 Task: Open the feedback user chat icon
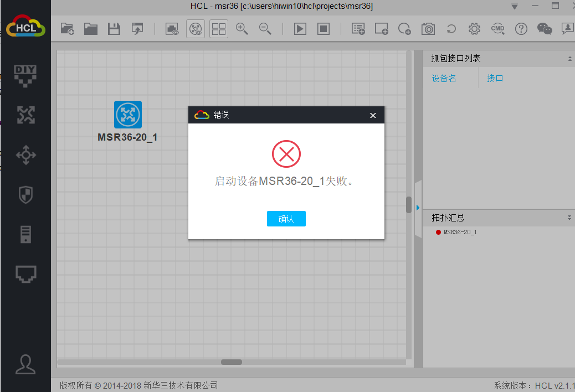568,29
